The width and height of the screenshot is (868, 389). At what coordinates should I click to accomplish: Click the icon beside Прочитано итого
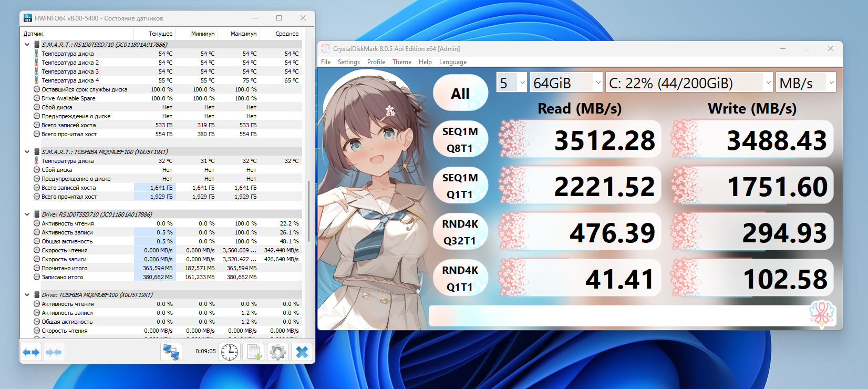click(37, 268)
